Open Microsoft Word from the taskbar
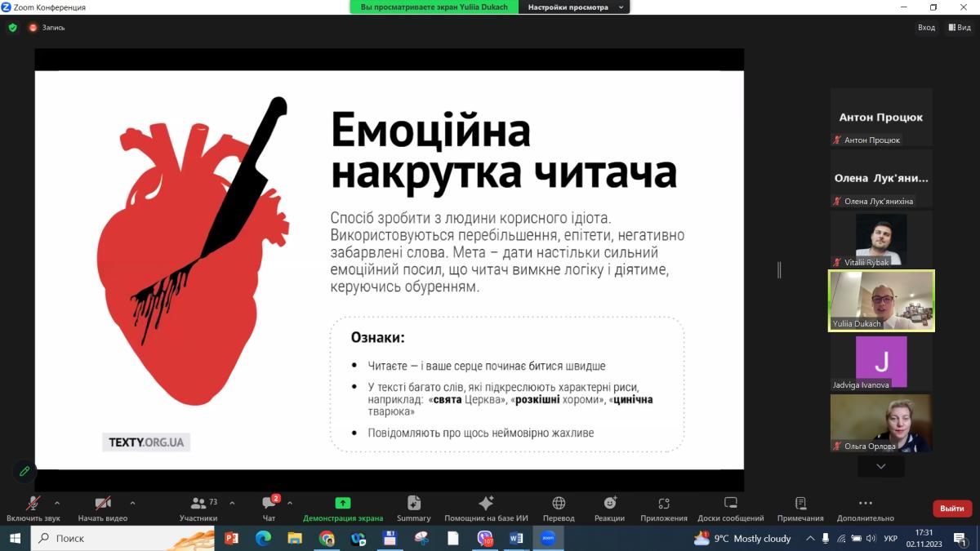This screenshot has height=551, width=980. tap(517, 538)
